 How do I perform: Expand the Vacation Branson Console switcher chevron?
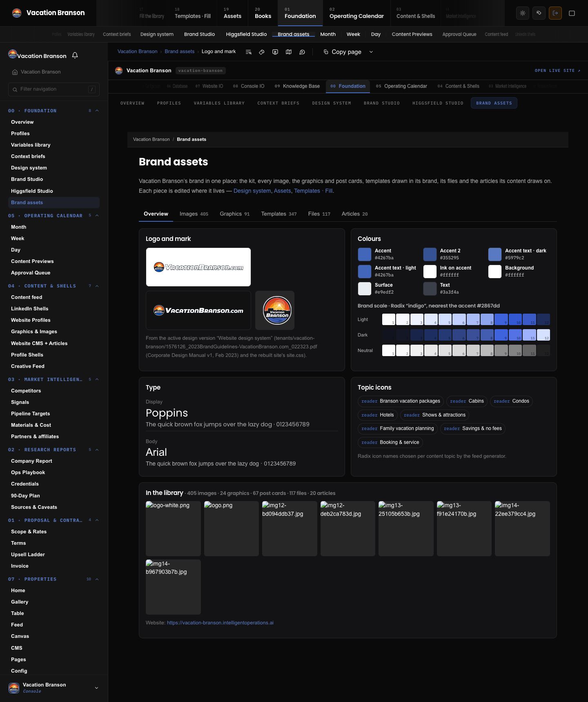pyautogui.click(x=96, y=688)
